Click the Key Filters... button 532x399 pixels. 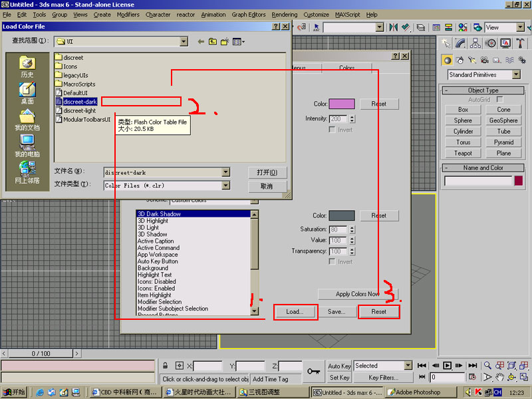[384, 377]
